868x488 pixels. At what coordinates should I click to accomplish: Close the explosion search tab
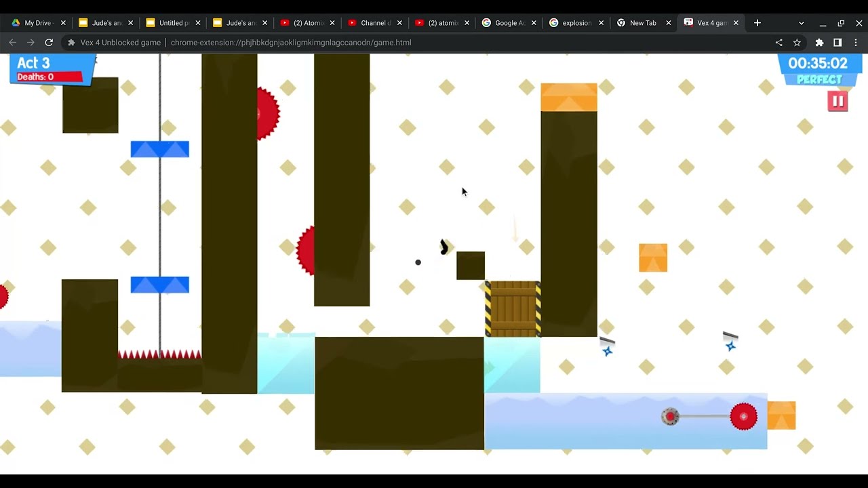tap(601, 23)
